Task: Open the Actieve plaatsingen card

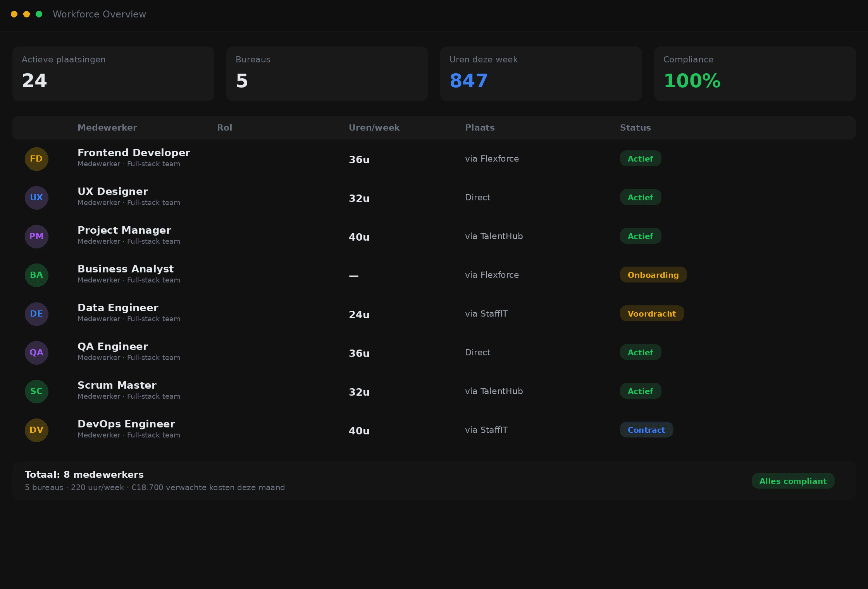Action: 113,74
